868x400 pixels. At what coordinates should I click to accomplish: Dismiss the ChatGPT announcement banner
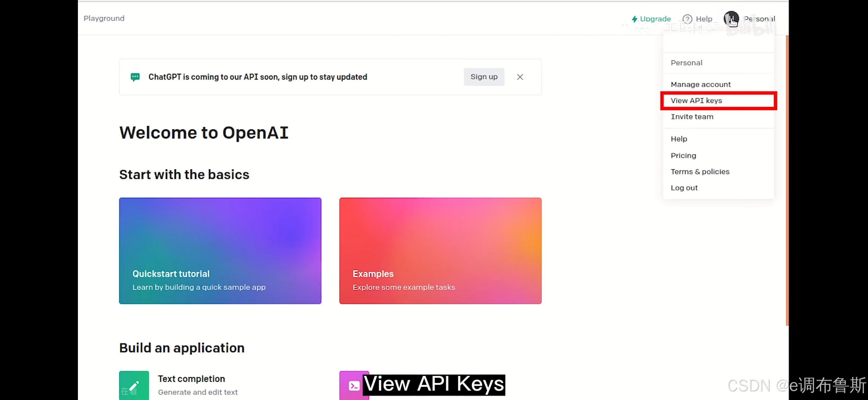(520, 77)
